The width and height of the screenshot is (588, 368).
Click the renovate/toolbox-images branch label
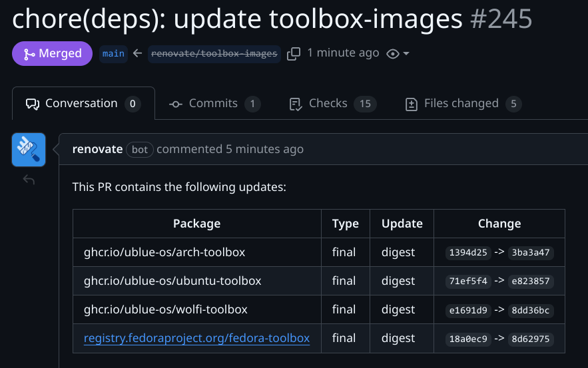pos(214,54)
